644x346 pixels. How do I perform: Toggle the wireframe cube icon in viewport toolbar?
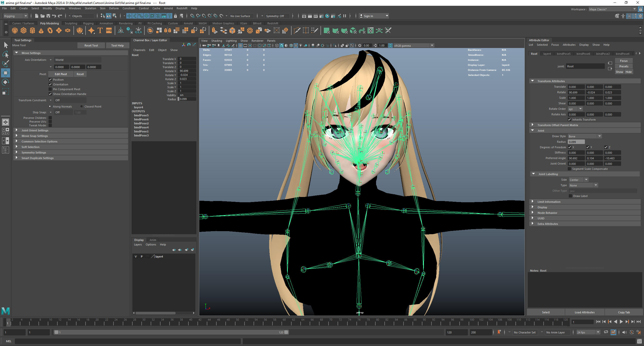pyautogui.click(x=277, y=45)
